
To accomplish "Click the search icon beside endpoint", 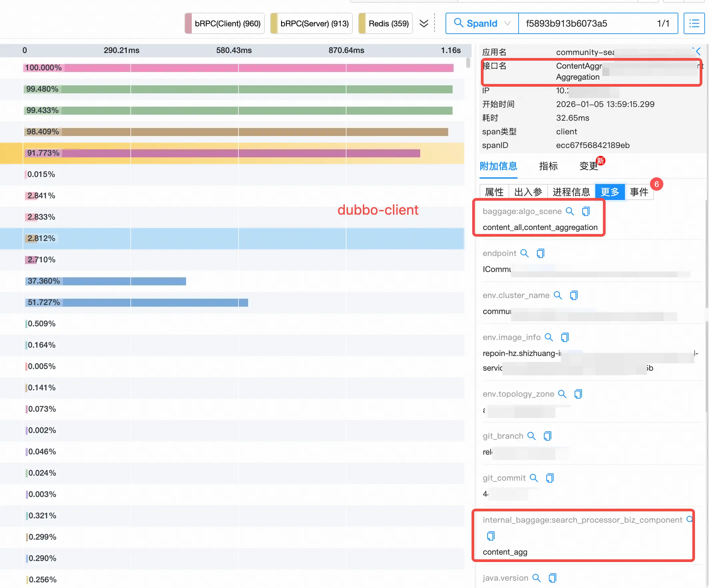I will 524,253.
